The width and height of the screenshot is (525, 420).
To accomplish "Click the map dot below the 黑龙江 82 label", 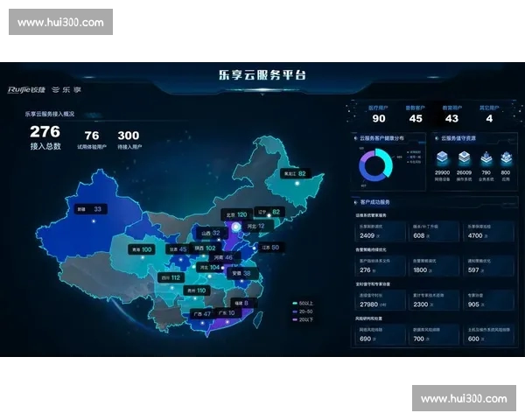I will point(297,184).
